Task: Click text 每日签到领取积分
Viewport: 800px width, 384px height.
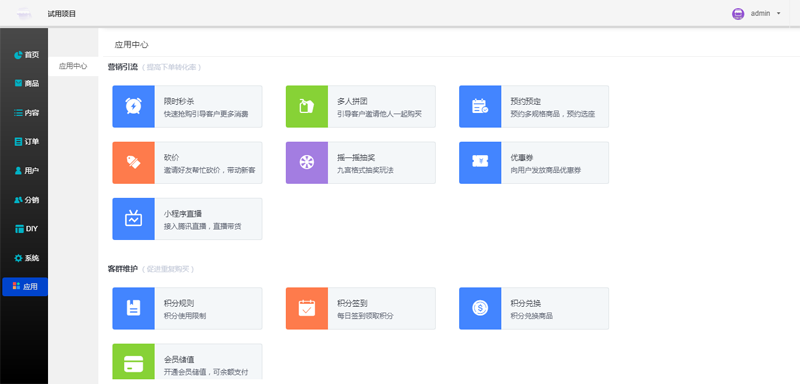Action: [365, 316]
